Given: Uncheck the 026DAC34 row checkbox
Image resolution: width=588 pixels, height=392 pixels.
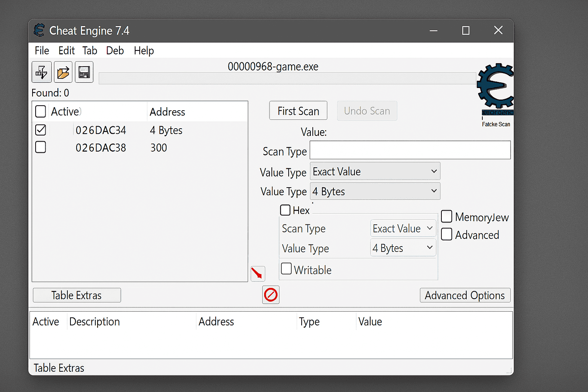Looking at the screenshot, I should (x=41, y=130).
